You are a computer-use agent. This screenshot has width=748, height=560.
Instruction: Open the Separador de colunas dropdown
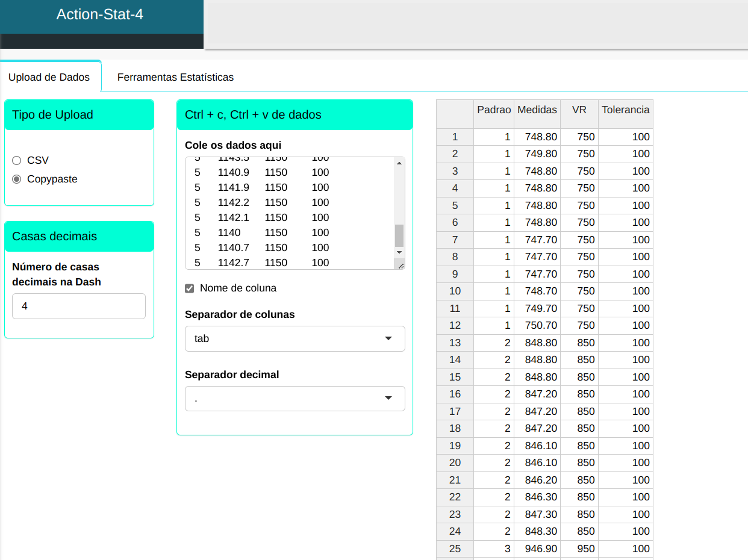[x=295, y=338]
